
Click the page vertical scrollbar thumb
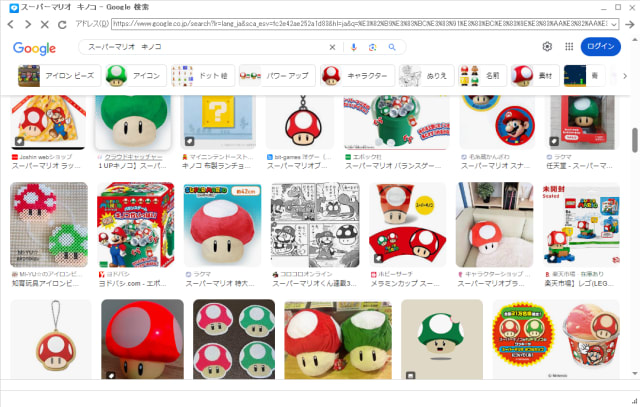635,140
